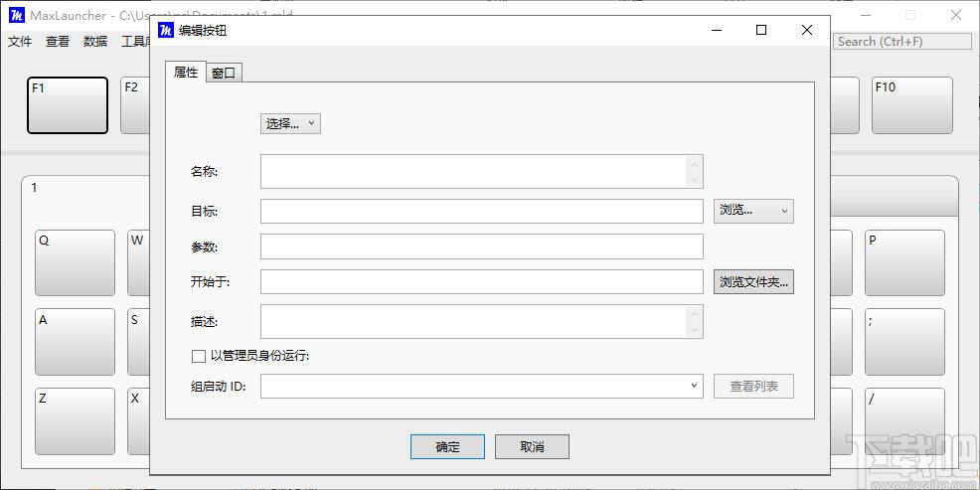Select the A key button in MaxLauncher
Screen dimensions: 980x490
tap(75, 342)
